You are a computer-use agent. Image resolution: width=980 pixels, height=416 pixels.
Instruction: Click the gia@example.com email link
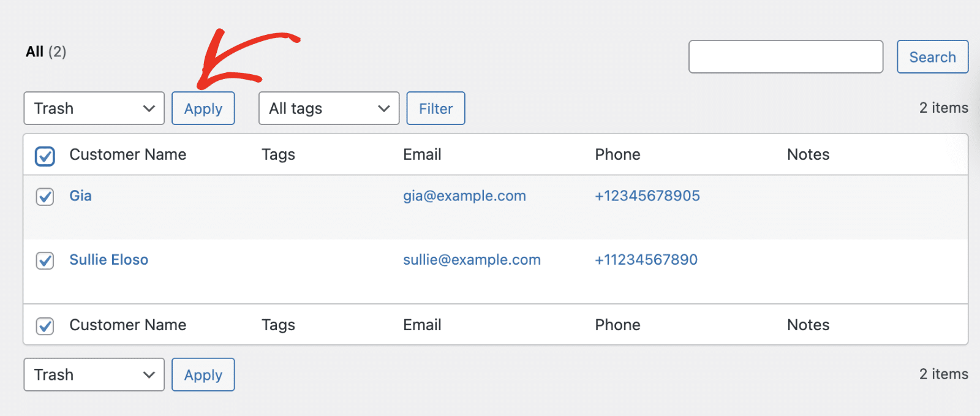[x=464, y=196]
